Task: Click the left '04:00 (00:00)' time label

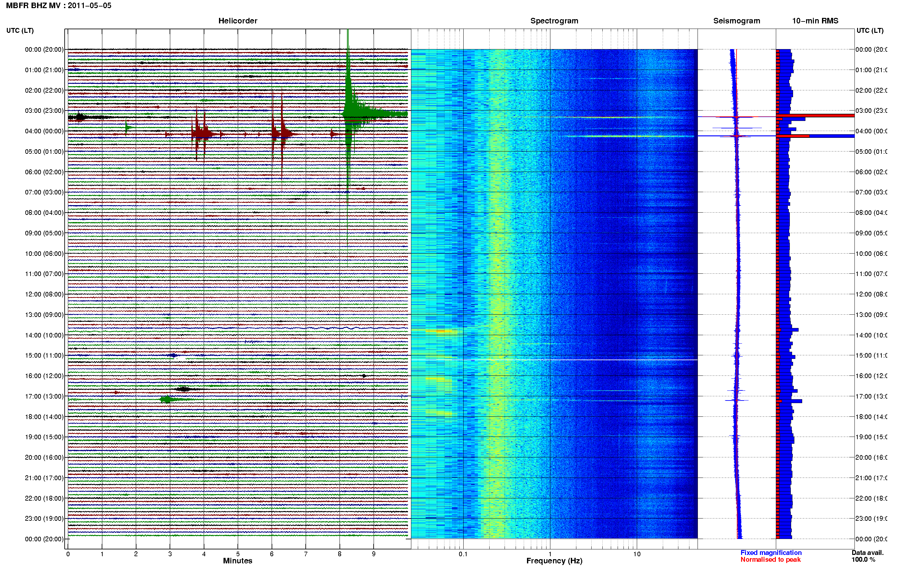Action: pyautogui.click(x=44, y=131)
